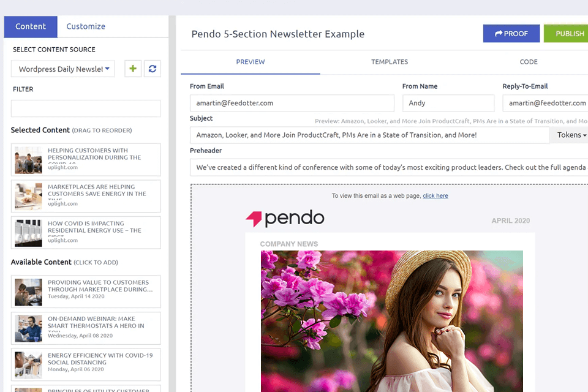The width and height of the screenshot is (588, 392).
Task: Edit the Reply-To-Email field
Action: (x=546, y=103)
